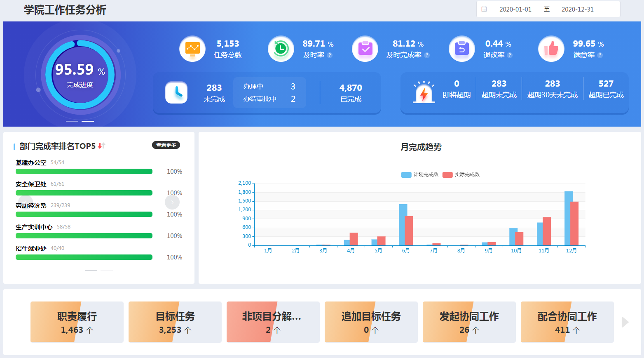This screenshot has width=644, height=358.
Task: Click the satisfaction thumbs-up icon
Action: 551,49
